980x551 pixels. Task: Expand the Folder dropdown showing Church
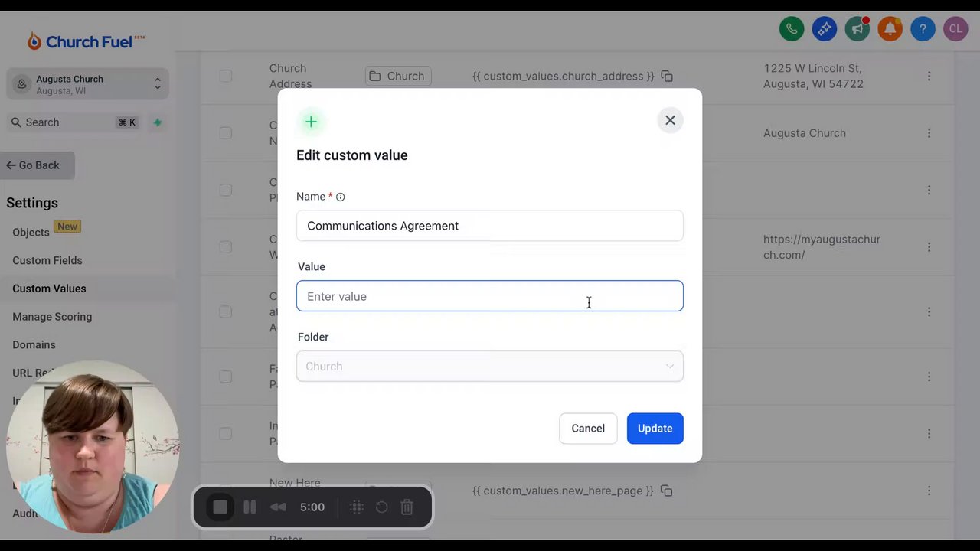tap(490, 367)
